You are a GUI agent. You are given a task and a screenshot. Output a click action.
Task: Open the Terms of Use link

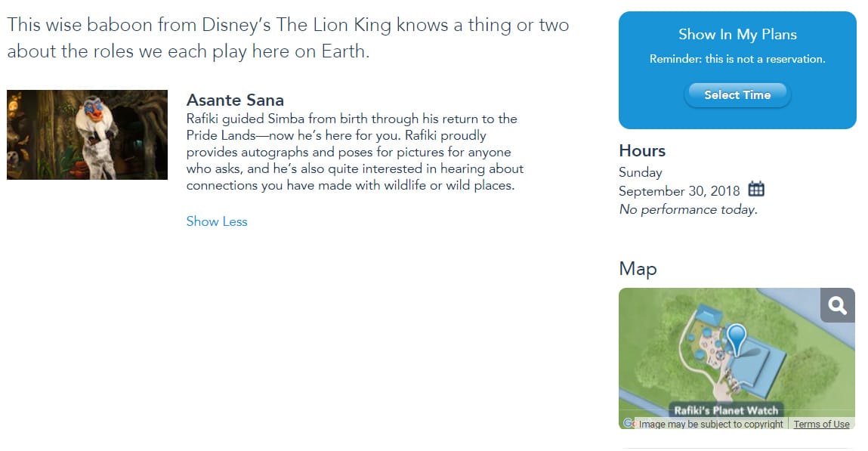tap(821, 424)
